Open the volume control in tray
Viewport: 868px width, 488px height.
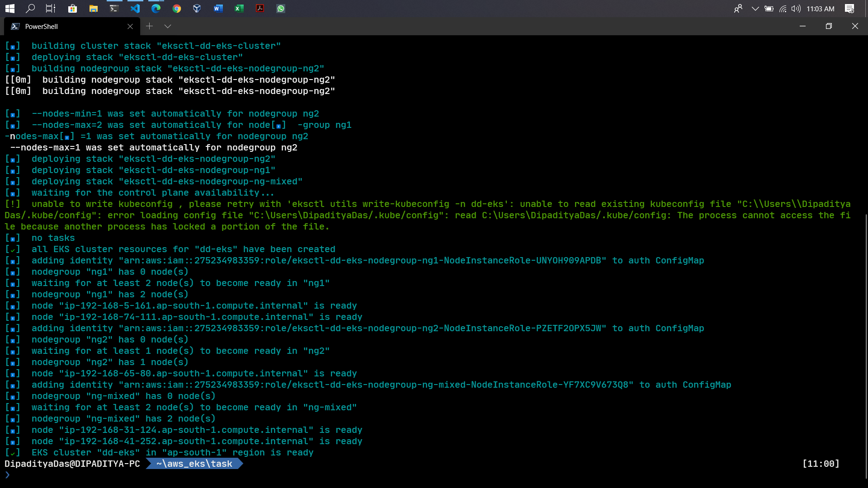(796, 9)
